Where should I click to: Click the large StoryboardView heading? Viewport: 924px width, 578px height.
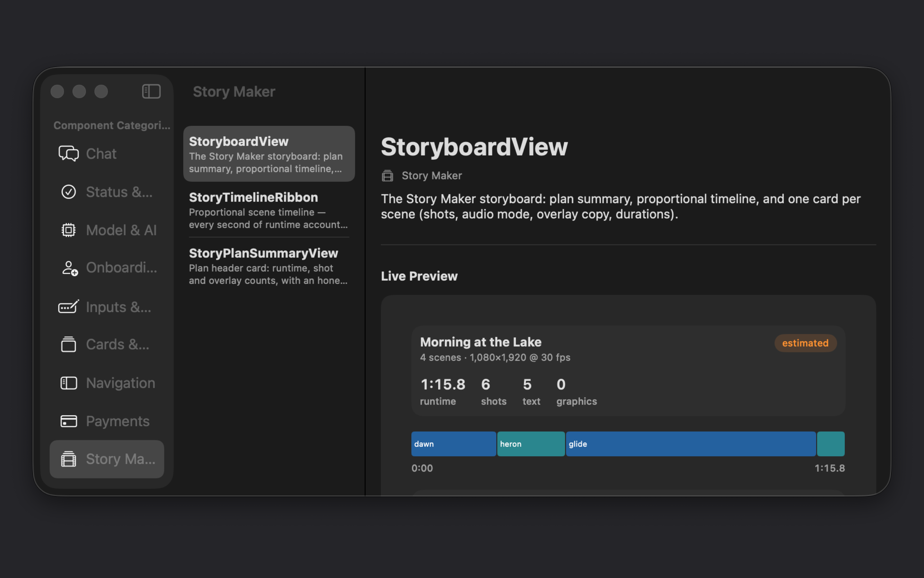474,147
